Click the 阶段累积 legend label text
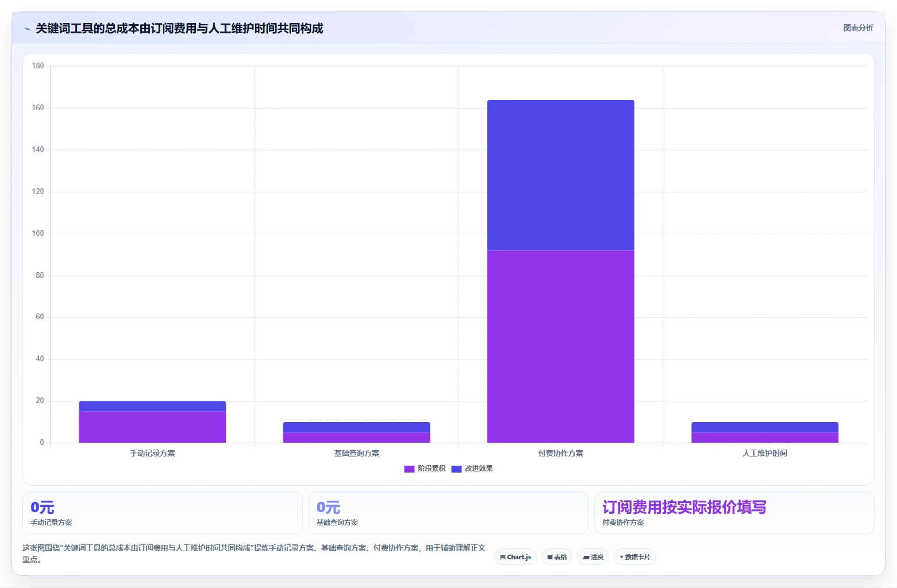This screenshot has height=588, width=897. pyautogui.click(x=432, y=469)
